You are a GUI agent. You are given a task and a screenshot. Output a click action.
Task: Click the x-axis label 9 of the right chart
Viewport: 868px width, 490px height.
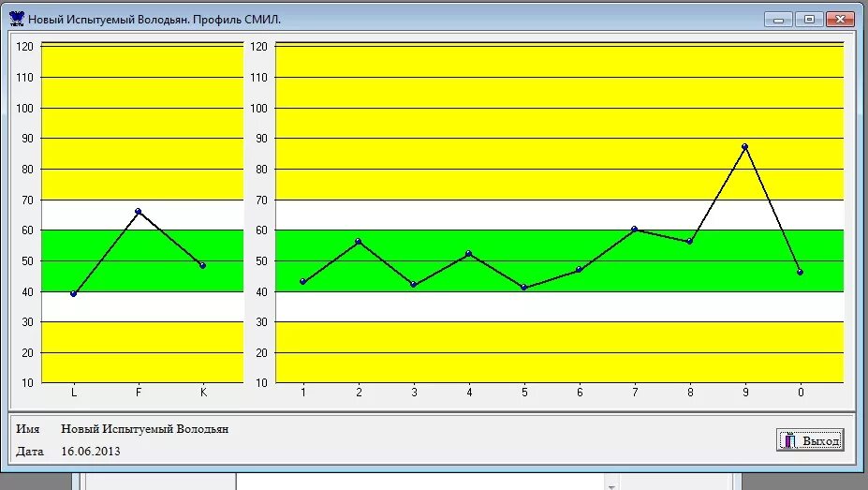coord(745,393)
